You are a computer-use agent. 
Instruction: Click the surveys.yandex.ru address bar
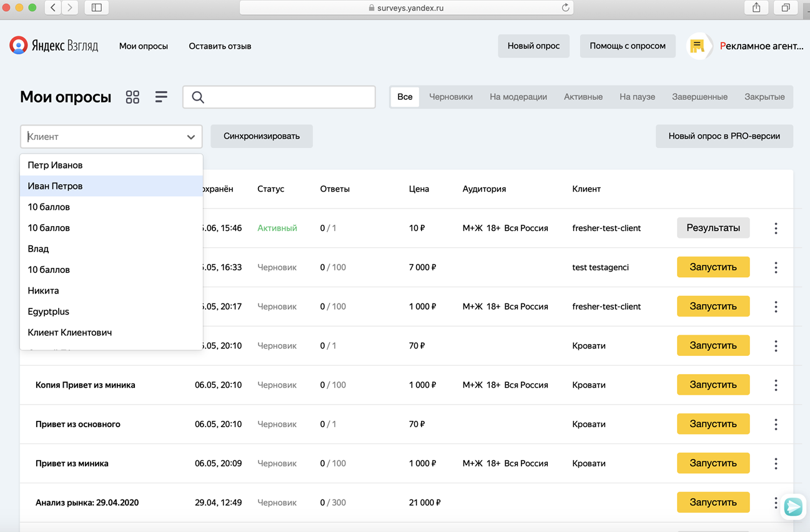coord(407,7)
